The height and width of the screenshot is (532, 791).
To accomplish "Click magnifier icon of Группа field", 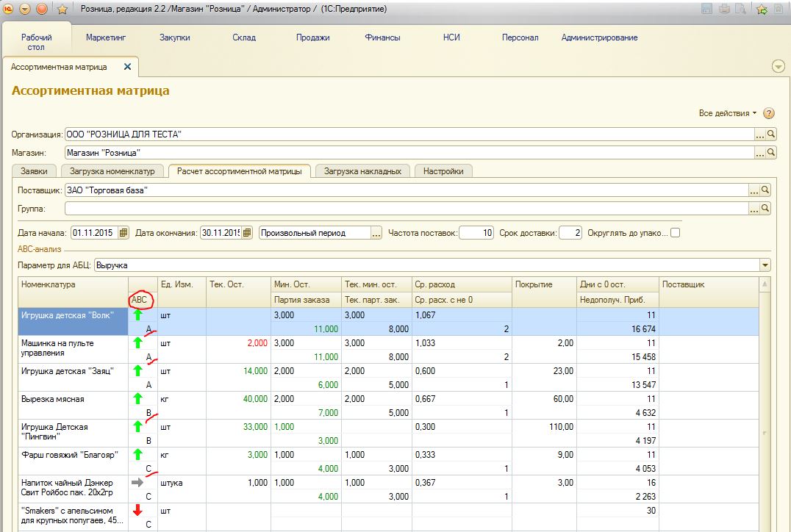I will click(x=765, y=208).
